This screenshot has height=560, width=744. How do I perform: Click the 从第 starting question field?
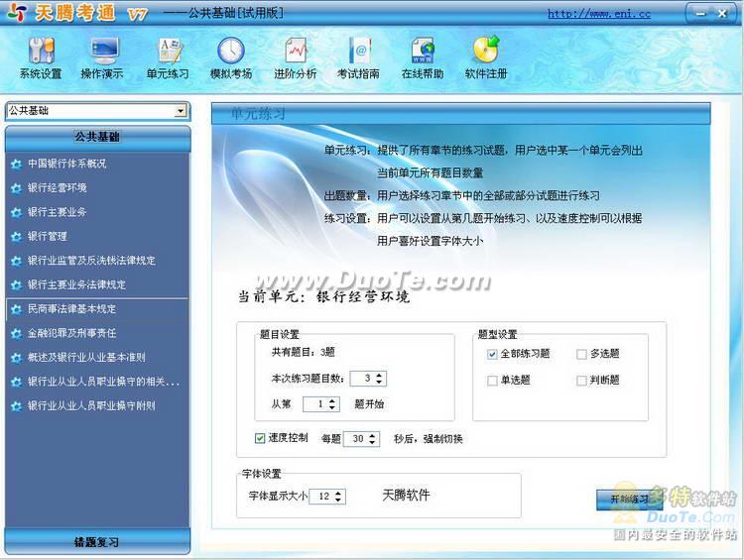point(315,404)
